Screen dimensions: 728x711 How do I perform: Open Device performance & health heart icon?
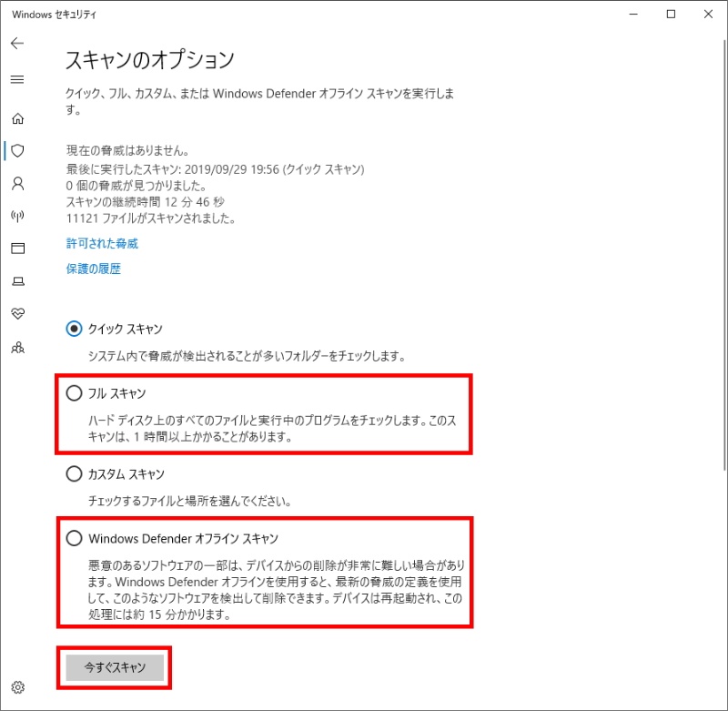coord(16,314)
